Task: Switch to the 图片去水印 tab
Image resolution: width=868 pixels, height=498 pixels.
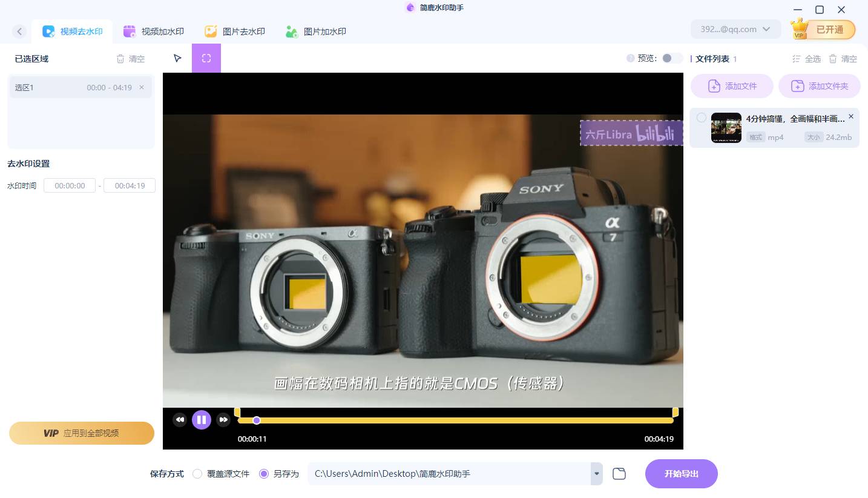Action: (235, 32)
